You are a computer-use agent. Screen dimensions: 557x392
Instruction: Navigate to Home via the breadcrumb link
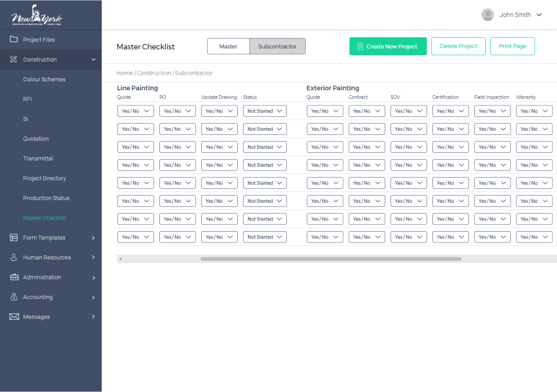coord(125,73)
